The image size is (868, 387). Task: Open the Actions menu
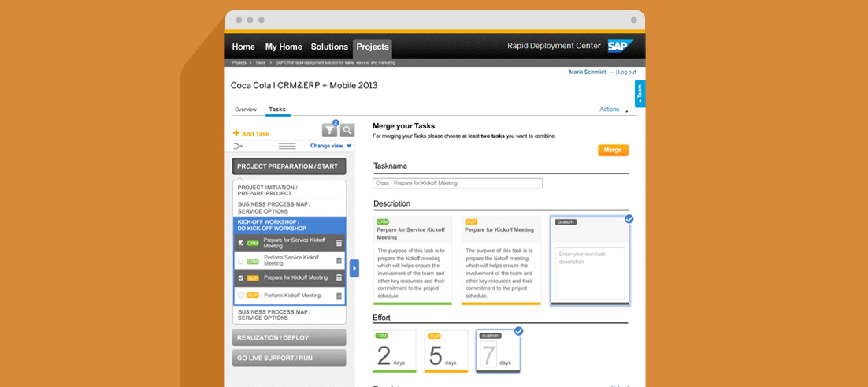click(x=614, y=110)
